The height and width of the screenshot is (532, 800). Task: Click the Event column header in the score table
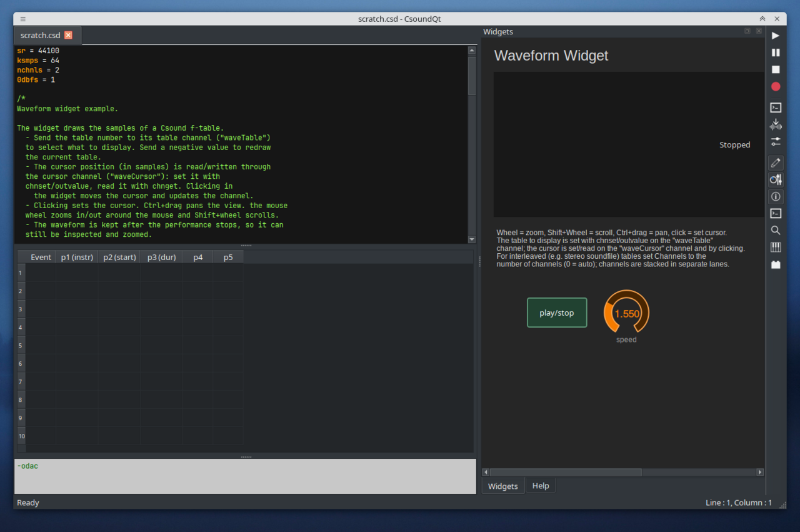click(x=41, y=257)
